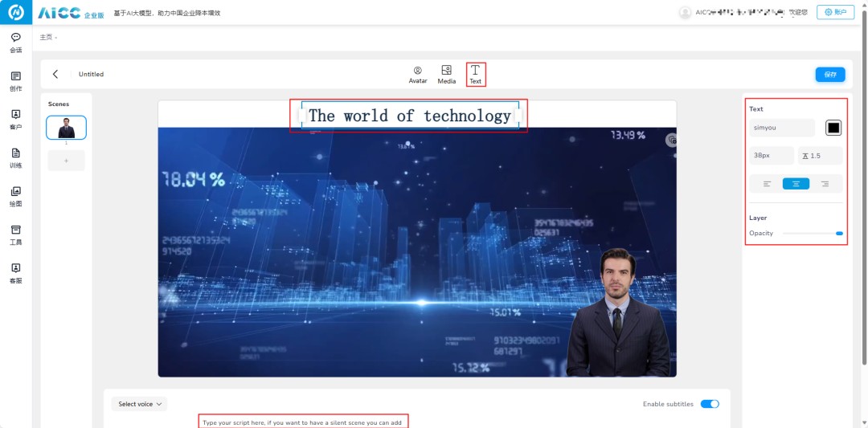868x428 pixels.
Task: Open the black text color swatch
Action: 833,128
